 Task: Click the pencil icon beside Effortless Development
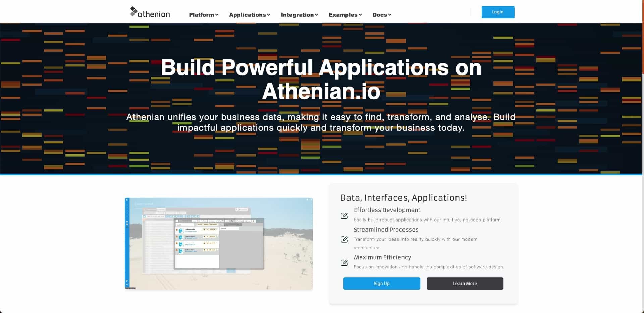(x=344, y=216)
